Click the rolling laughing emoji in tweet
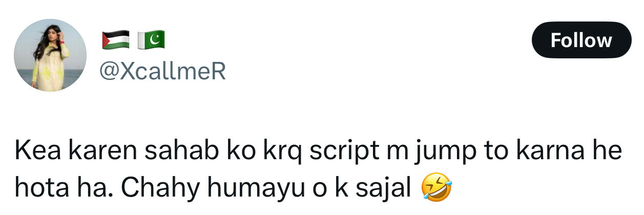 (437, 188)
